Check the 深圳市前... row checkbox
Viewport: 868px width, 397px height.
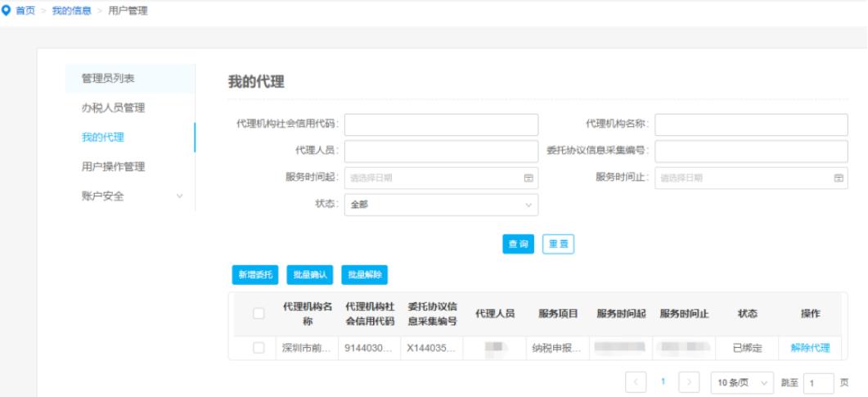coord(259,348)
